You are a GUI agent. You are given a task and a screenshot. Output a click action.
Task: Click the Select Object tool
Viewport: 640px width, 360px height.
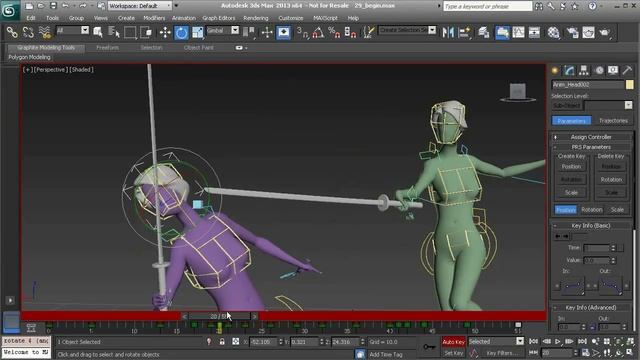[x=98, y=32]
